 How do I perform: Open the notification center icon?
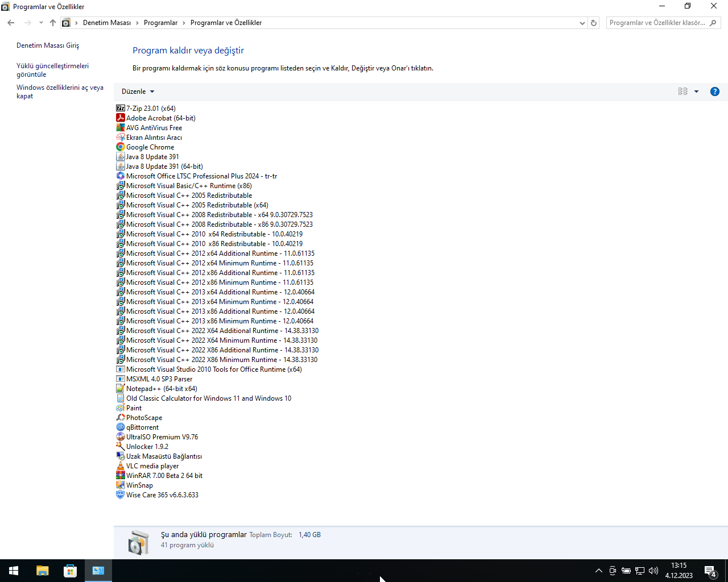(x=710, y=571)
